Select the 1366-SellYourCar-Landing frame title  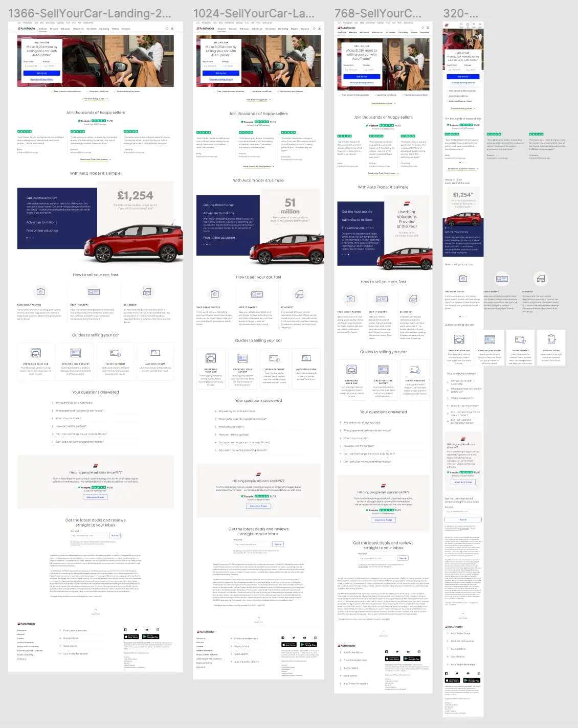(90, 13)
